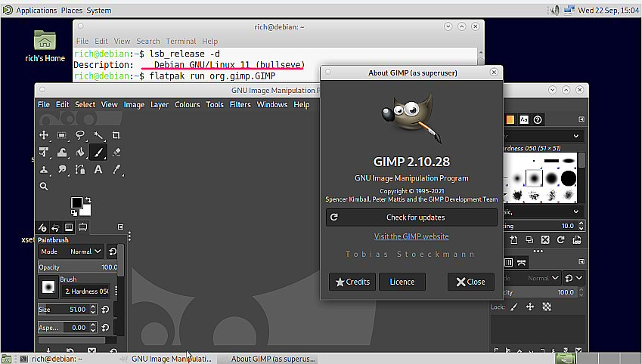This screenshot has height=364, width=642.
Task: Select the Crop tool
Action: tap(116, 135)
